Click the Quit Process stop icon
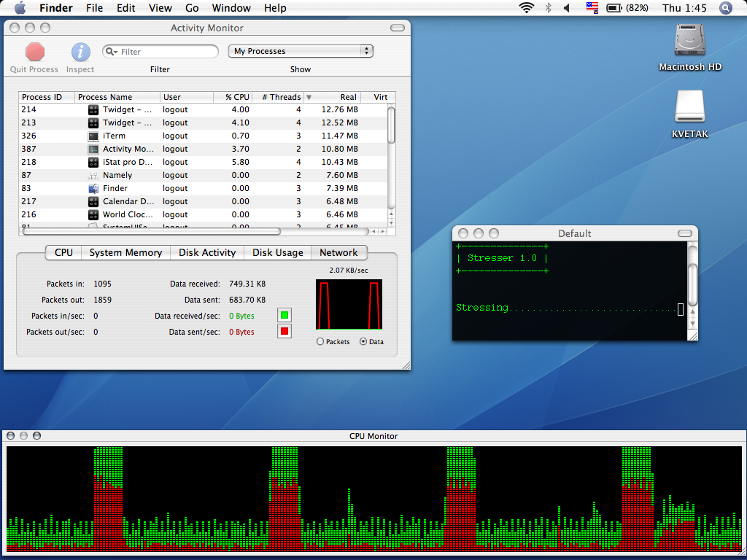Viewport: 747px width, 560px height. [x=34, y=52]
